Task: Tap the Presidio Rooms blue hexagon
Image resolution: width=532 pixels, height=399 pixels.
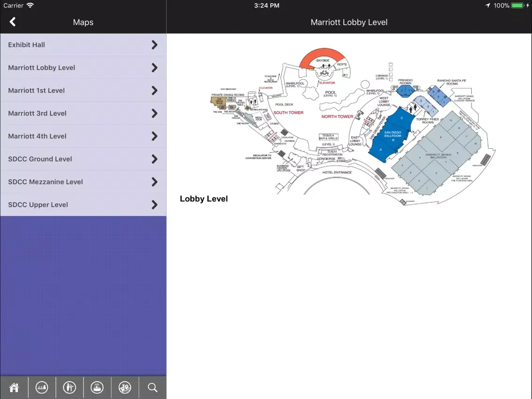Action: [x=406, y=91]
